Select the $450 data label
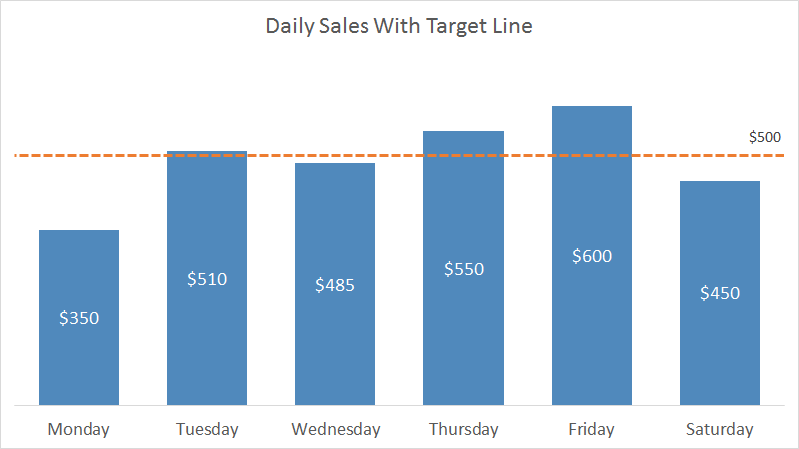The height and width of the screenshot is (449, 799). [719, 293]
